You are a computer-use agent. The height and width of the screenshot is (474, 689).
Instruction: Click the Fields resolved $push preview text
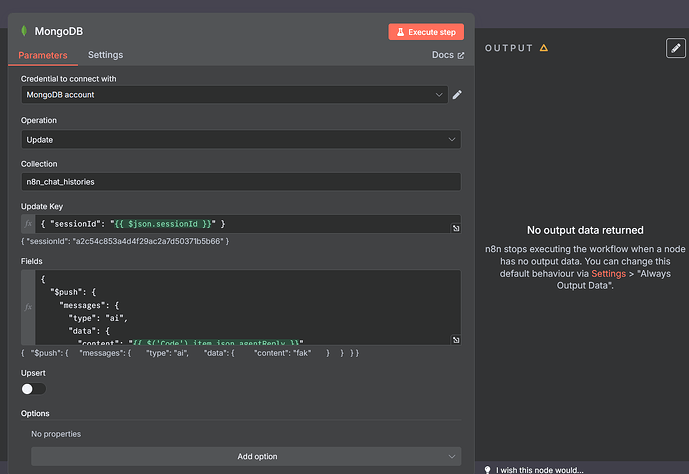point(190,353)
